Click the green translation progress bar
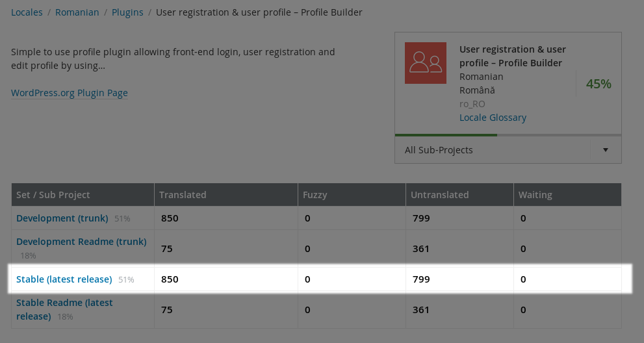The height and width of the screenshot is (343, 644). (x=446, y=135)
